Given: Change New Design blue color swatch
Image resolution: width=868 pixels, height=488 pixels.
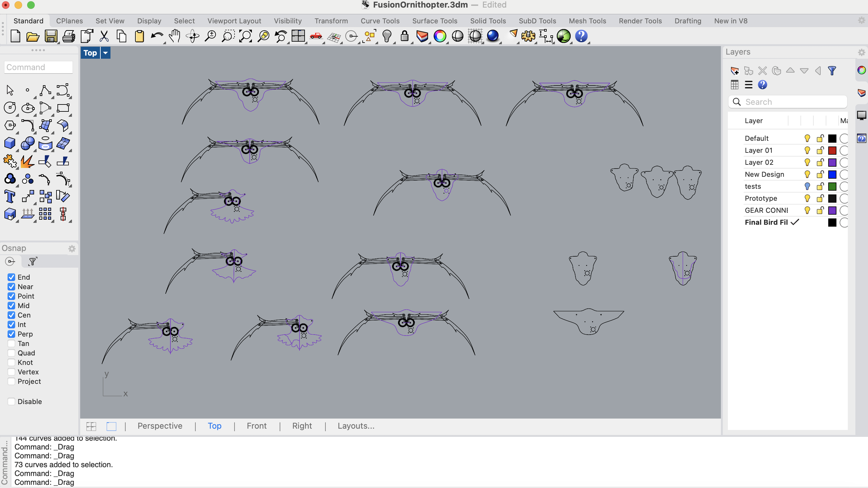Looking at the screenshot, I should click(x=832, y=174).
